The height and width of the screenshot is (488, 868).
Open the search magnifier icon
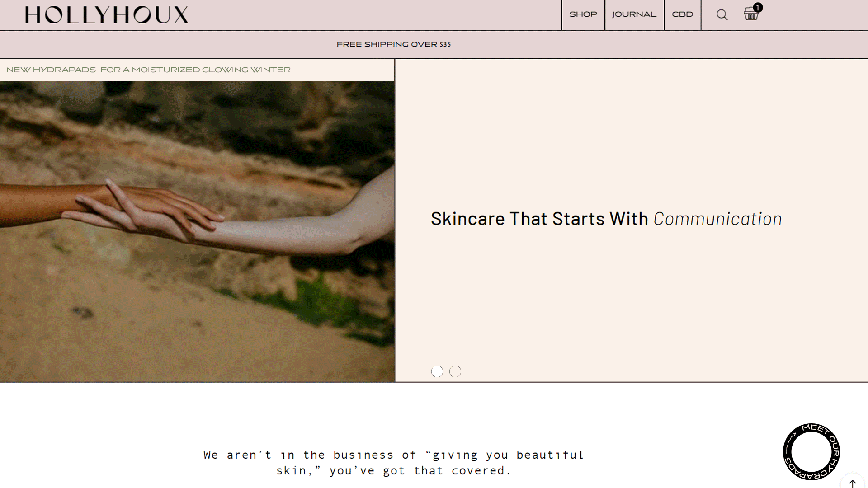point(722,15)
